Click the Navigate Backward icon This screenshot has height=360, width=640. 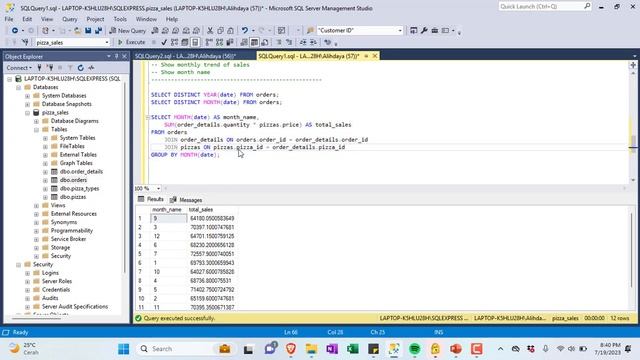pyautogui.click(x=15, y=31)
